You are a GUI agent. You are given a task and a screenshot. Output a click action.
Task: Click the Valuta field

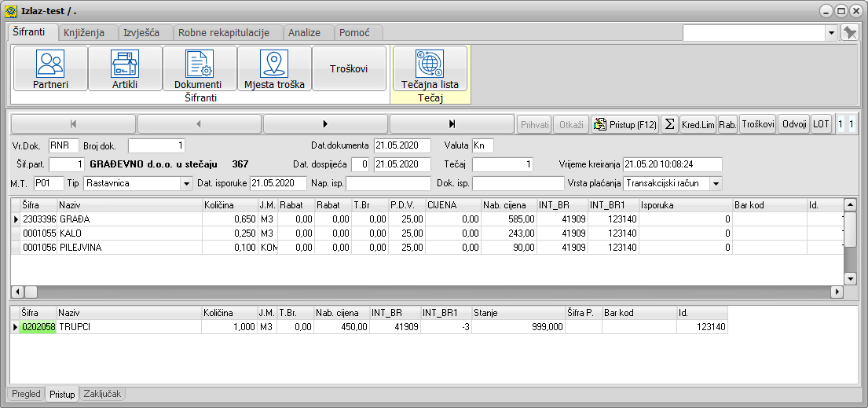click(483, 145)
